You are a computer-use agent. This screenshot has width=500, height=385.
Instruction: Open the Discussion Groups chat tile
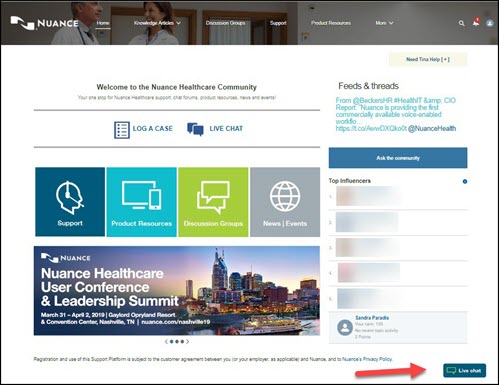213,202
